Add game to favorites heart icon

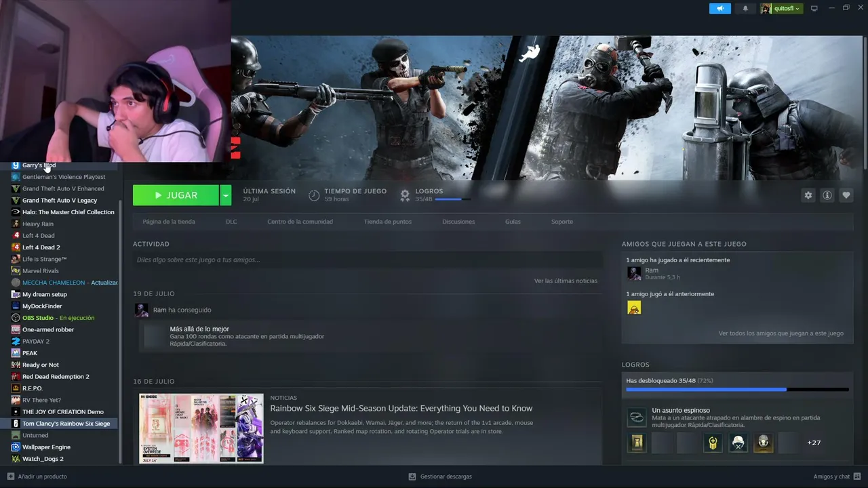[846, 195]
